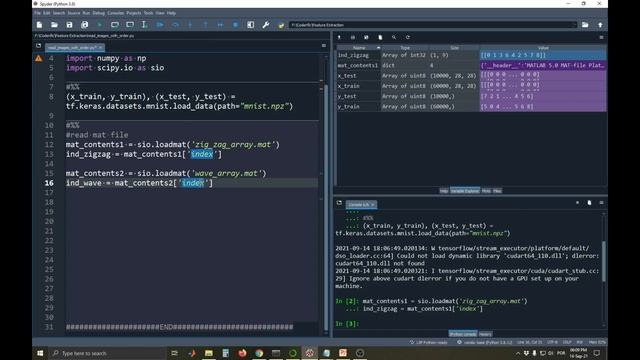Image resolution: width=640 pixels, height=360 pixels.
Task: Open Run menu
Action: 86,13
